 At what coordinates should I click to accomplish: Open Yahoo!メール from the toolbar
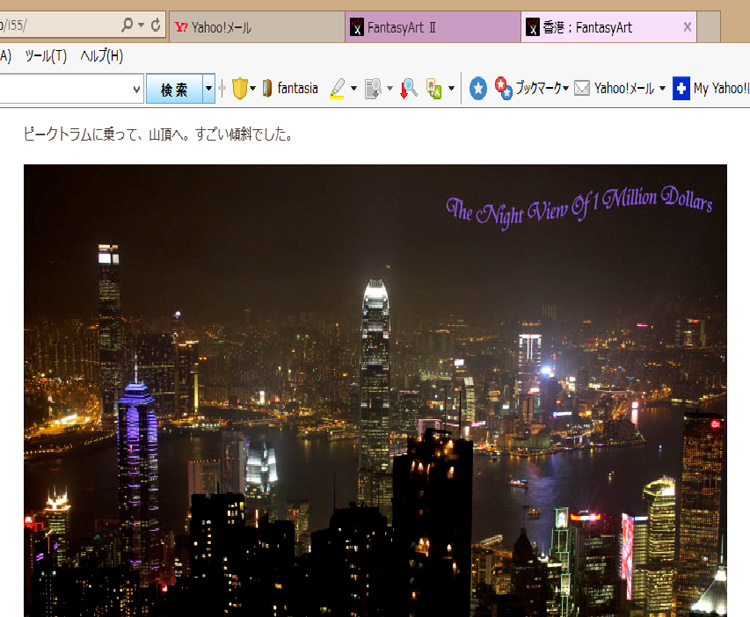(x=624, y=88)
